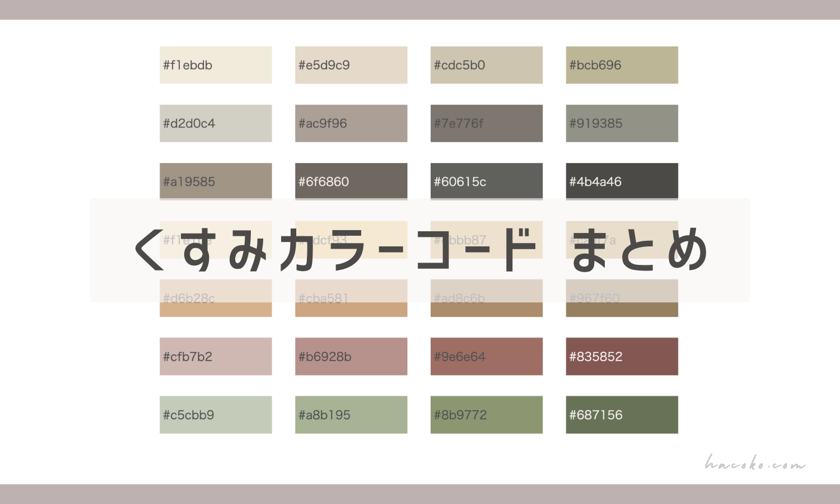
Task: Select the #f1ebdb cream color swatch
Action: coord(216,65)
